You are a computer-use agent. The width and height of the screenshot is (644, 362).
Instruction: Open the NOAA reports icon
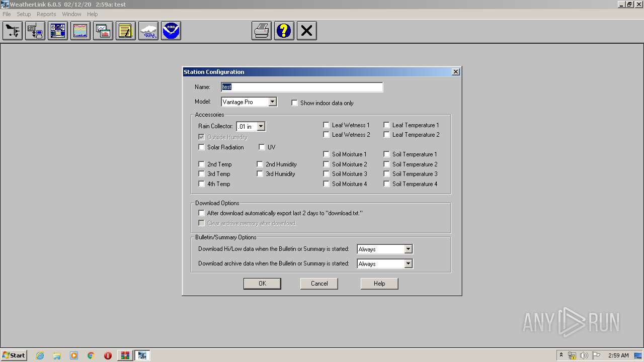click(171, 31)
